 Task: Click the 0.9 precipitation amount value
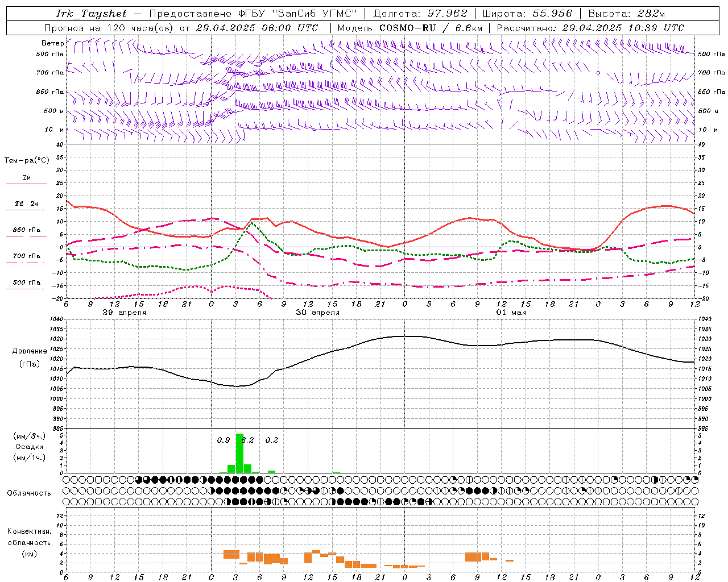click(224, 440)
